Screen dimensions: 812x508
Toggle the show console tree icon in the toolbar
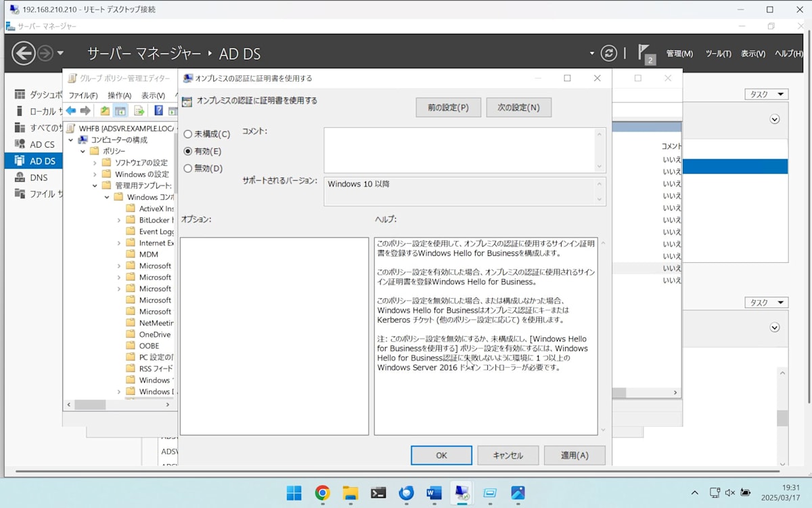pos(119,110)
